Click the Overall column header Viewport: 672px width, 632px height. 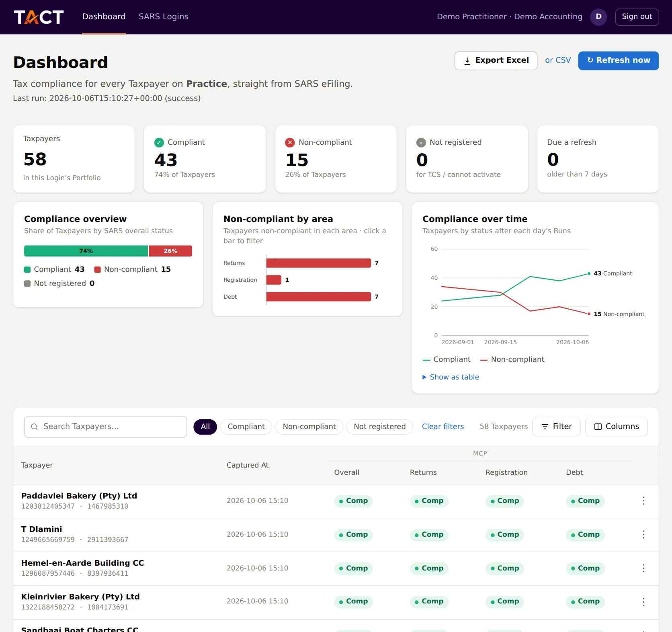(346, 472)
